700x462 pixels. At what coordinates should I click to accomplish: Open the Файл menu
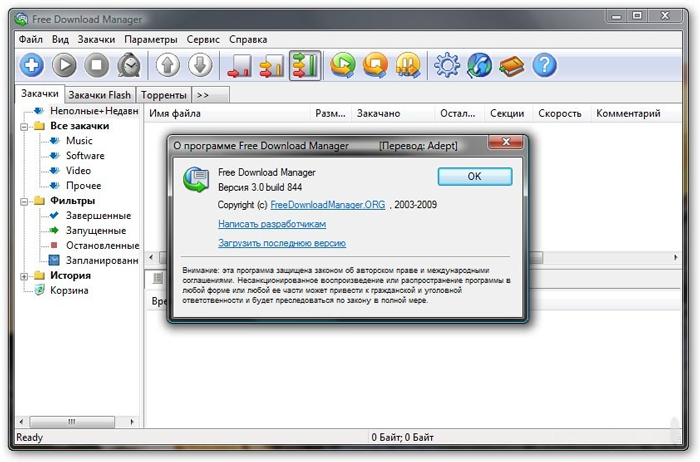[30, 39]
